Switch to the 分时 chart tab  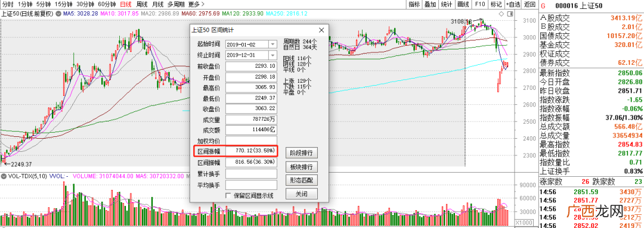[x=7, y=5]
